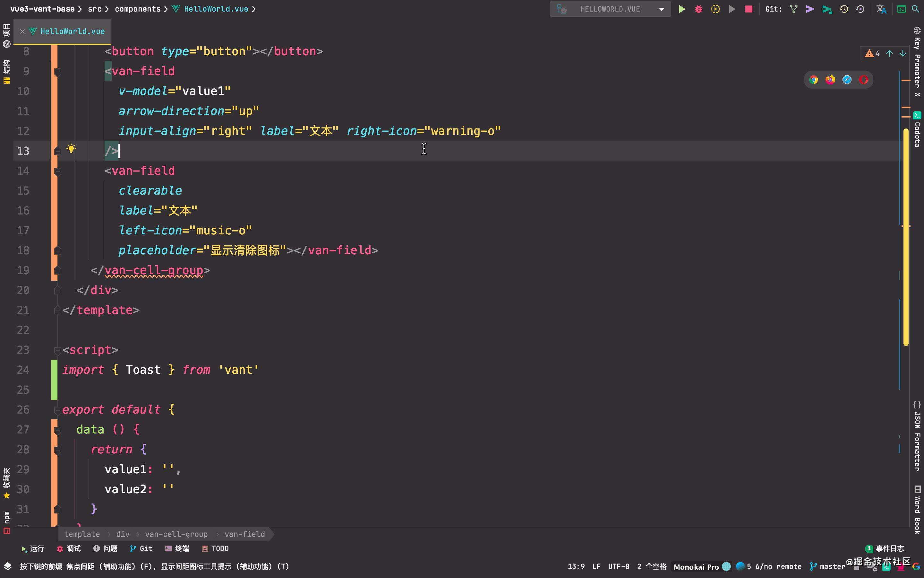Viewport: 924px width, 578px height.
Task: Open the Git tool window at bottom
Action: coord(141,548)
